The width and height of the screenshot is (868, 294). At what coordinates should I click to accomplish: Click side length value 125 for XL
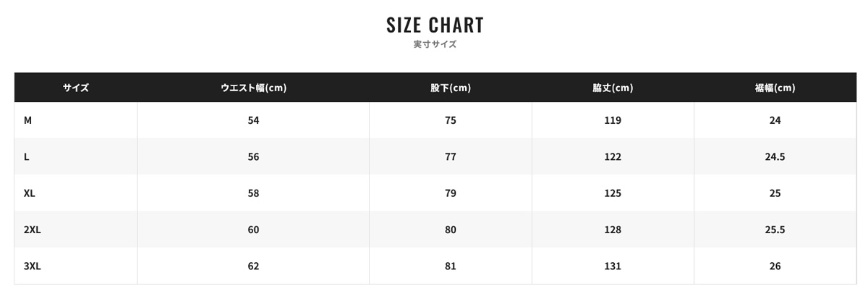(x=613, y=193)
